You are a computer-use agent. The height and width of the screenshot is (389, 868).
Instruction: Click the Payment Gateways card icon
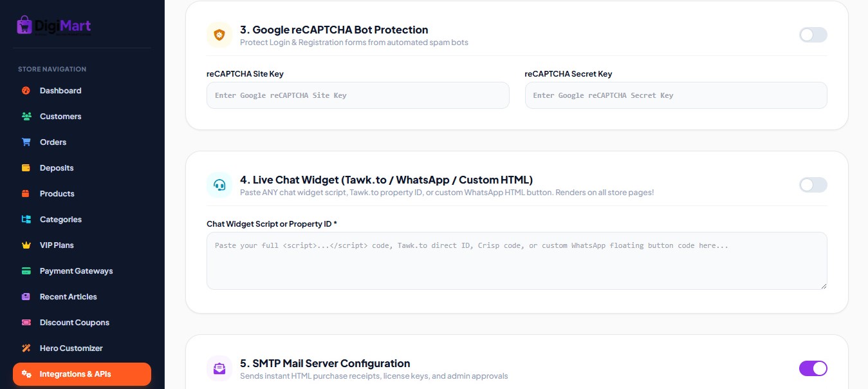[x=26, y=271]
